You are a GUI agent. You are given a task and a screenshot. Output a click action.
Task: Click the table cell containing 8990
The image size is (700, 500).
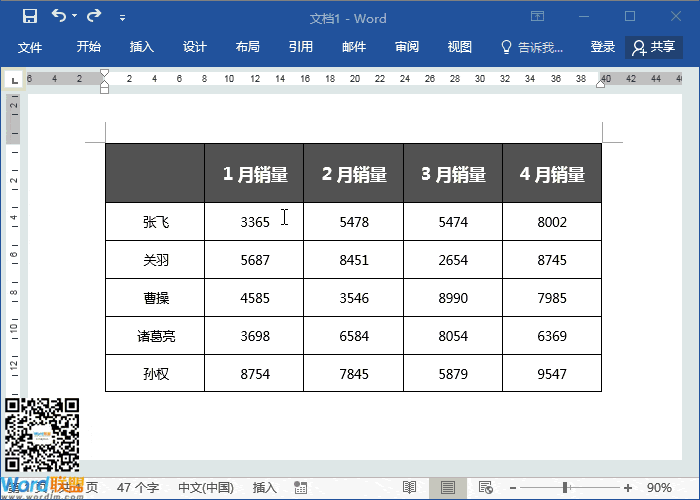pyautogui.click(x=452, y=298)
